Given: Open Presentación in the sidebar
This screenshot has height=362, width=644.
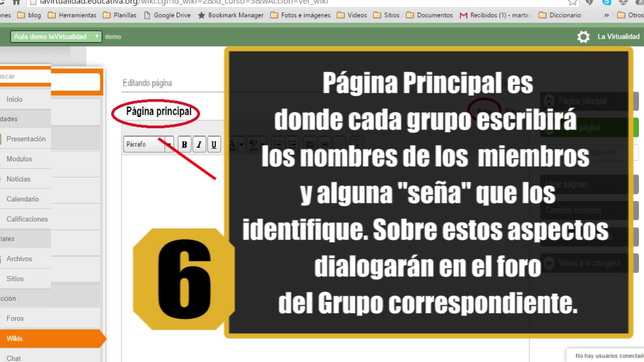Looking at the screenshot, I should coord(25,139).
